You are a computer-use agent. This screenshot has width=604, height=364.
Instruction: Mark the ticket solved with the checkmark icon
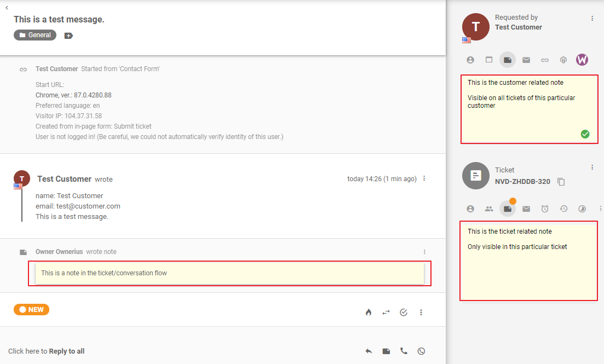[404, 312]
